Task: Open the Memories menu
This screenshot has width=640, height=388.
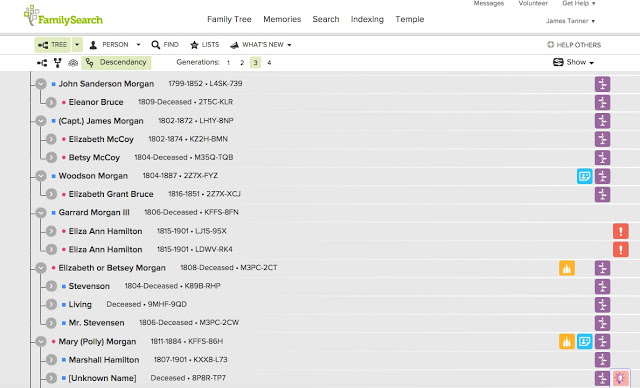Action: (x=282, y=19)
